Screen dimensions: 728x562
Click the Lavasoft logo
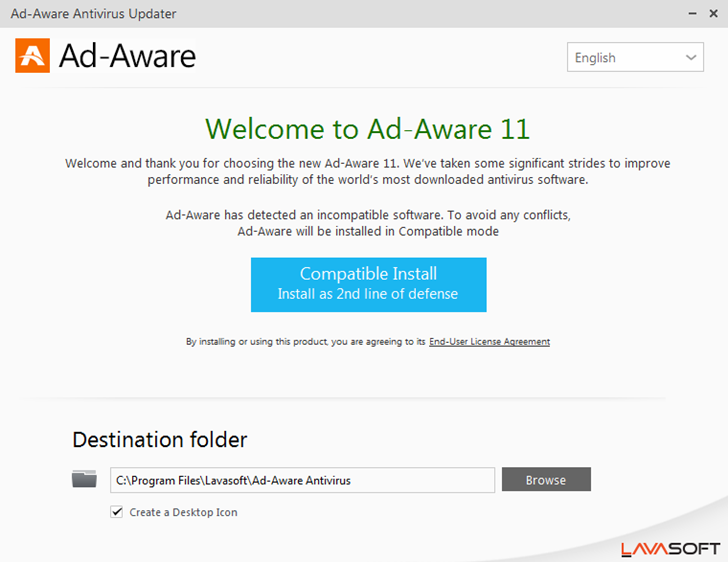click(670, 549)
